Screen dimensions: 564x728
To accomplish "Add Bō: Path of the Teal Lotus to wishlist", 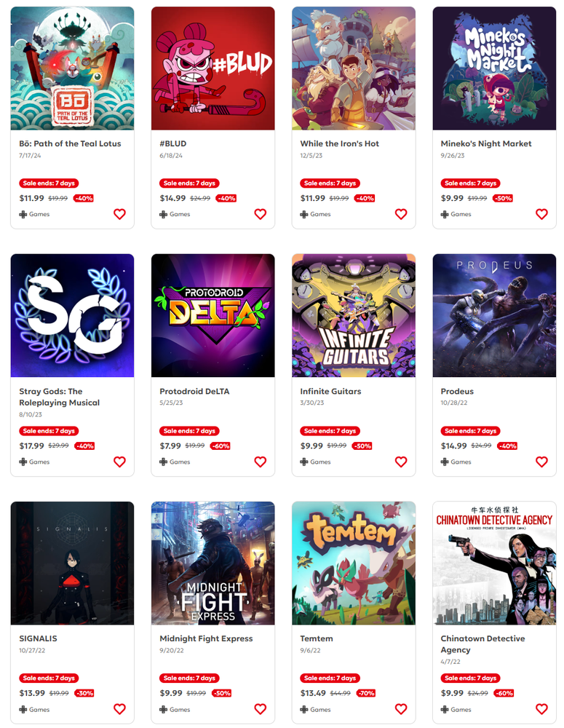I will point(120,214).
